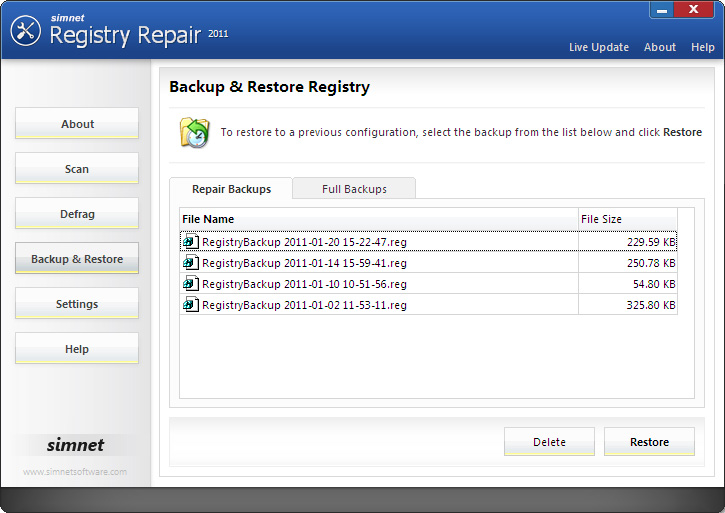725x513 pixels.
Task: Click the reg file icon for 2011-01-02 backup
Action: click(190, 305)
